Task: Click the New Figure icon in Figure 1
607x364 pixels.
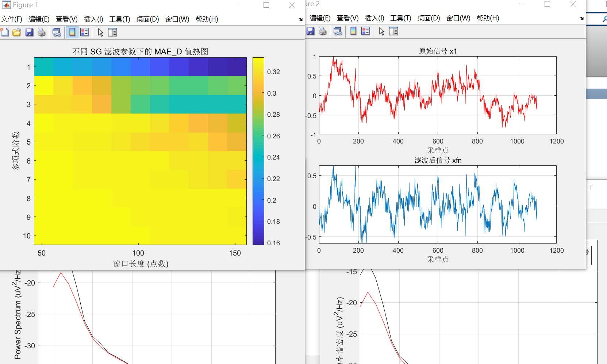Action: 5,32
